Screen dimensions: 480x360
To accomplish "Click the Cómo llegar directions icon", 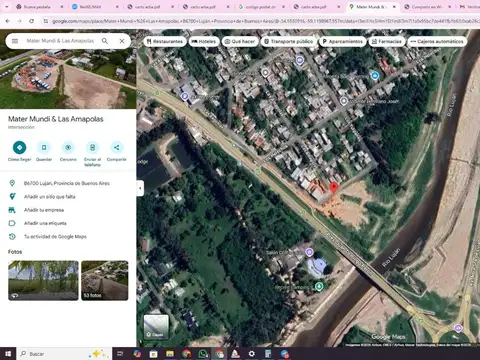I will tap(20, 147).
